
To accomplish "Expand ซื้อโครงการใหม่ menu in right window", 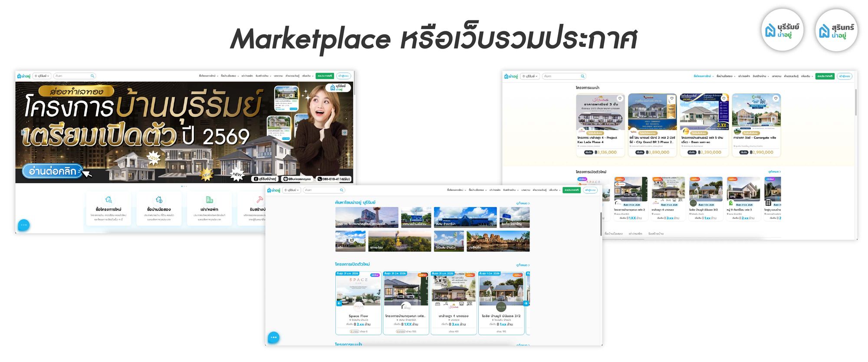I will 704,76.
